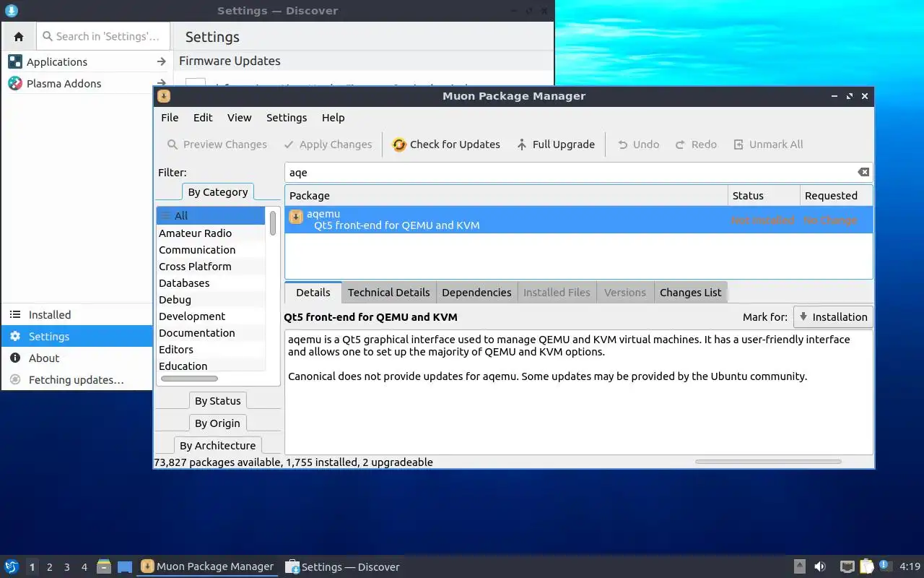The width and height of the screenshot is (924, 578).
Task: Open the Settings menu in Muon
Action: click(287, 118)
